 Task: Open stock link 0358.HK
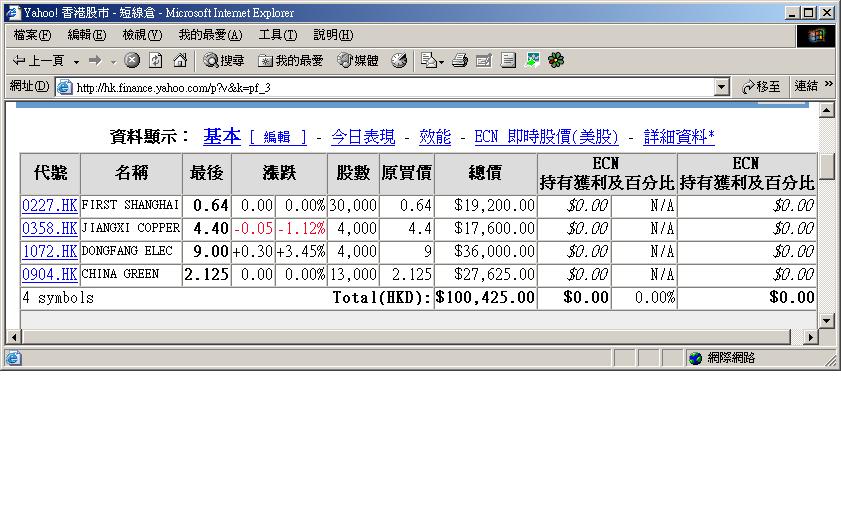[50, 228]
